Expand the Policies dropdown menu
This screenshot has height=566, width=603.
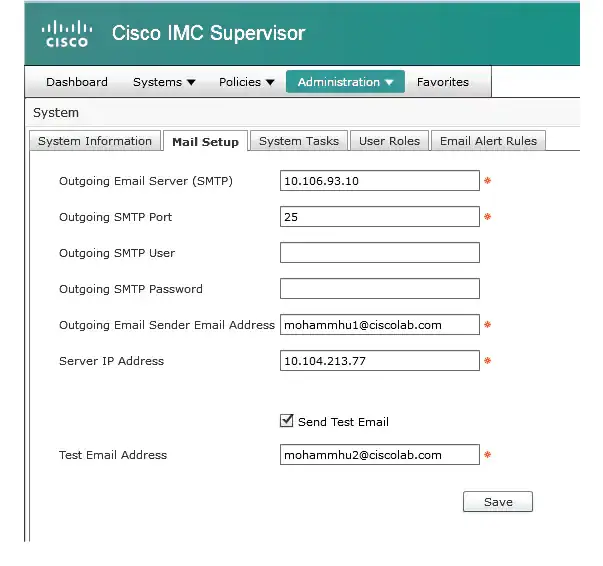(247, 82)
